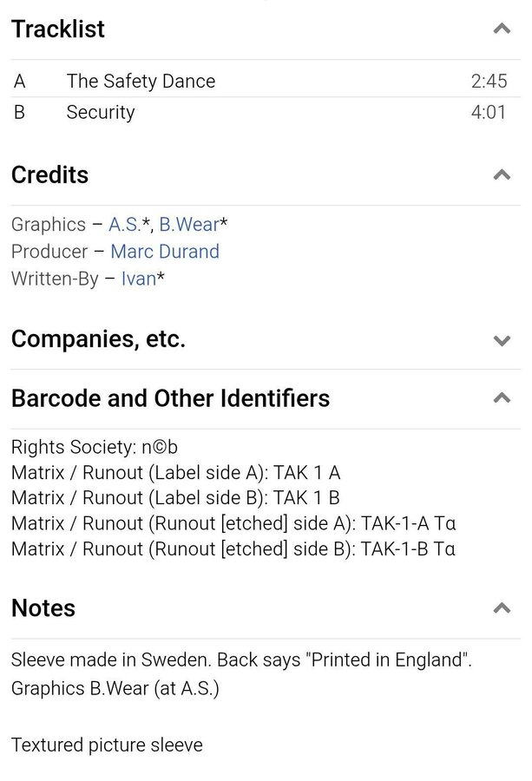This screenshot has width=532, height=781.
Task: Select the Security track title
Action: pyautogui.click(x=101, y=113)
